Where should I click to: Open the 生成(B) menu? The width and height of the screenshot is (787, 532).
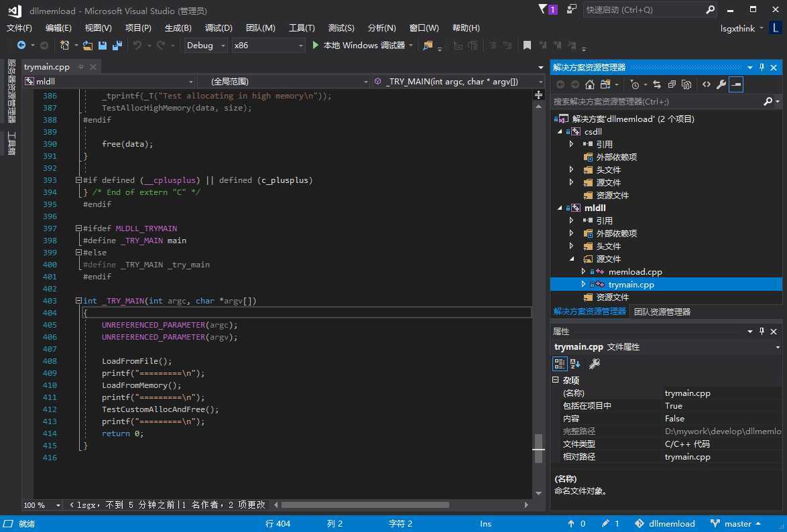tap(178, 28)
